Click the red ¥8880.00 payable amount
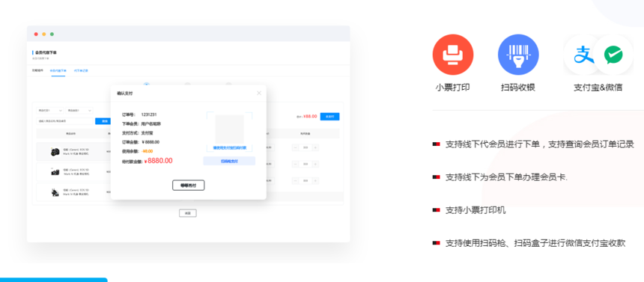 click(x=159, y=161)
